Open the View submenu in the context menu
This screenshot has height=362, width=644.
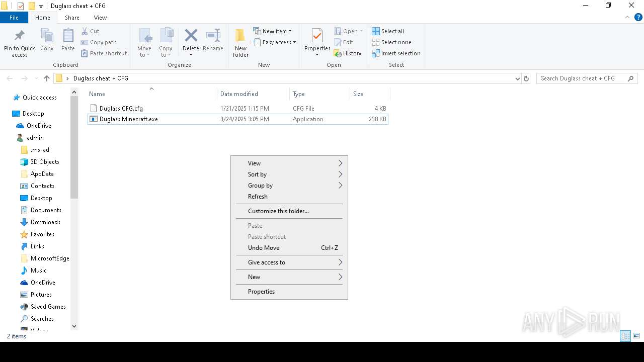(x=289, y=163)
